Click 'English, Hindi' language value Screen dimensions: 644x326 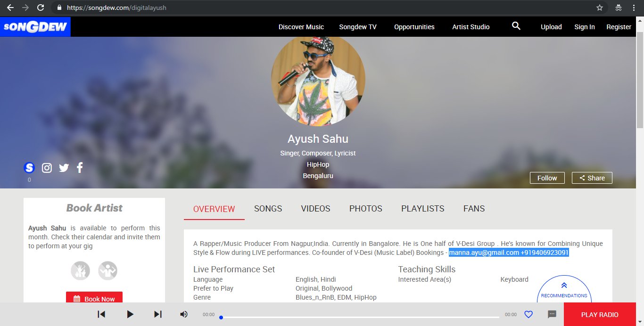316,279
